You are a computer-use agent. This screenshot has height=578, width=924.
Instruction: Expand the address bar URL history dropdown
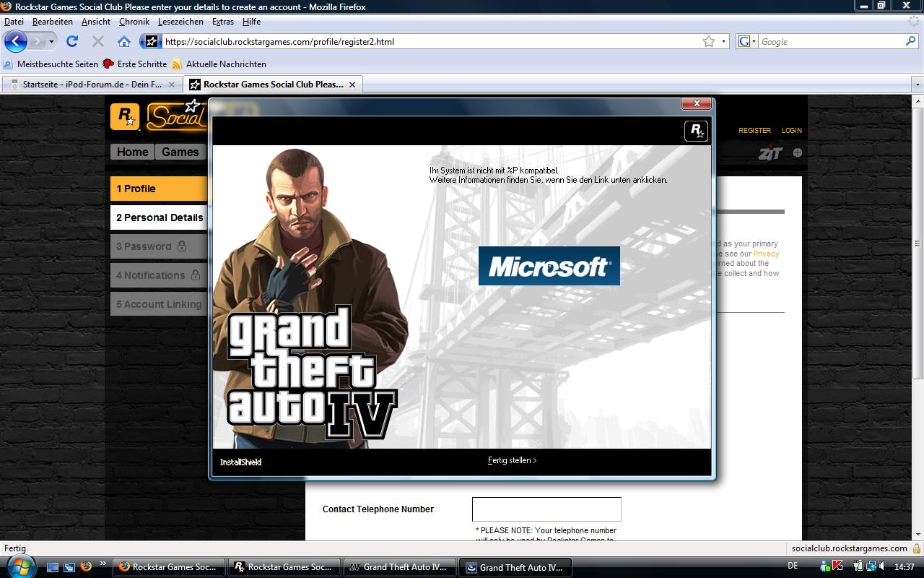point(723,41)
